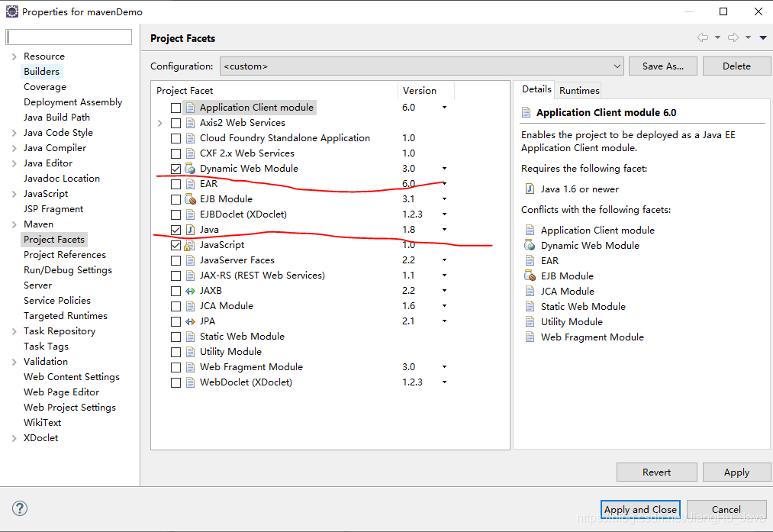Uncheck the Dynamic Web Module checkbox

tap(176, 169)
